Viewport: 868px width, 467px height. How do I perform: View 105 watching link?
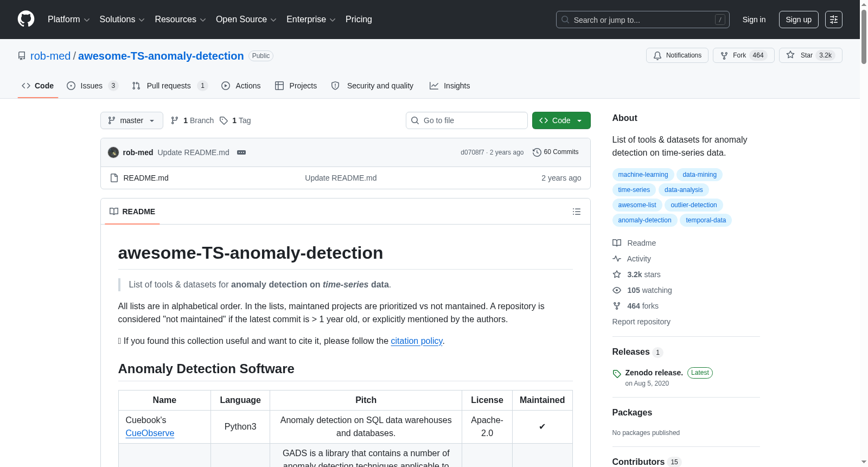click(x=642, y=290)
